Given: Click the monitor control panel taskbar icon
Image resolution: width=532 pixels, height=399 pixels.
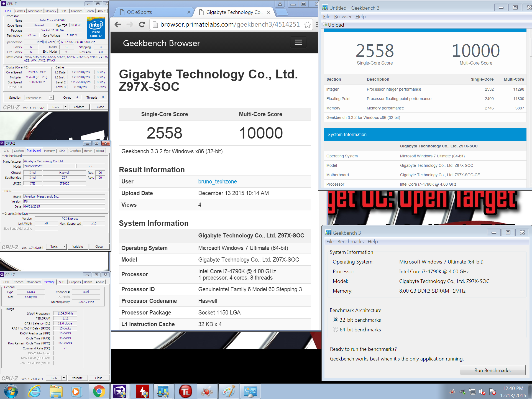Looking at the screenshot, I should tap(250, 392).
